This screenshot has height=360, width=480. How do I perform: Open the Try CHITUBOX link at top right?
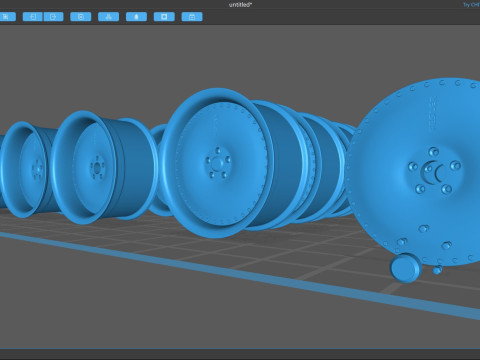(471, 5)
